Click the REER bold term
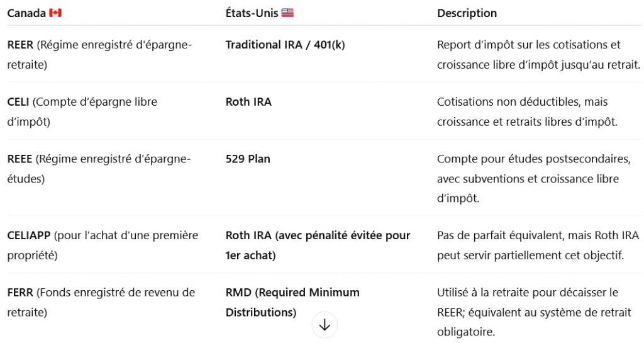Screen dimensions: 644x343 coord(20,45)
